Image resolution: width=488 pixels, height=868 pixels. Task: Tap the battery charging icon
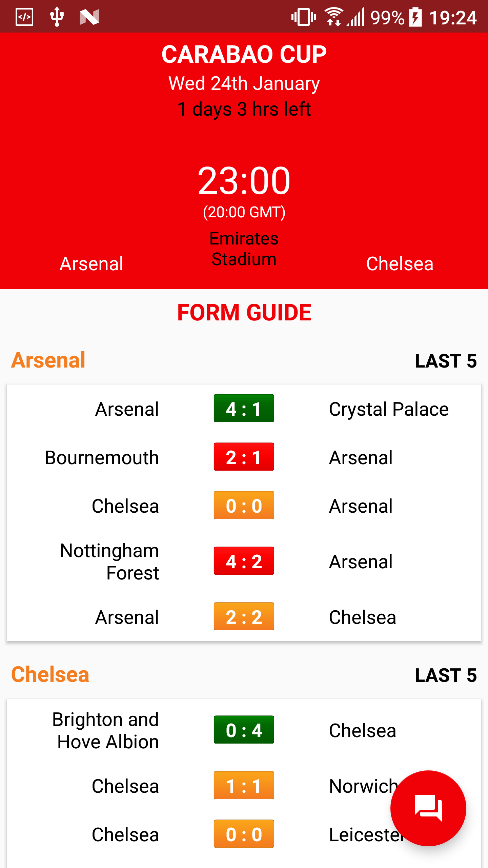coord(415,17)
